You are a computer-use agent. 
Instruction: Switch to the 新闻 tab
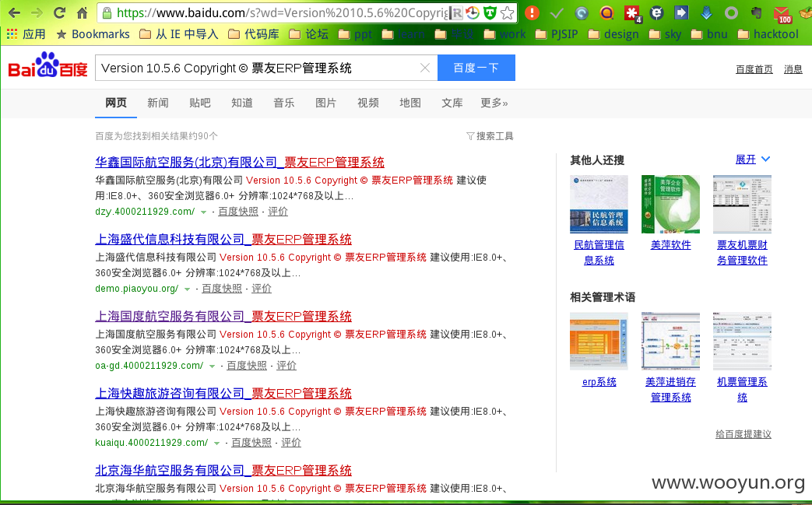pyautogui.click(x=158, y=103)
